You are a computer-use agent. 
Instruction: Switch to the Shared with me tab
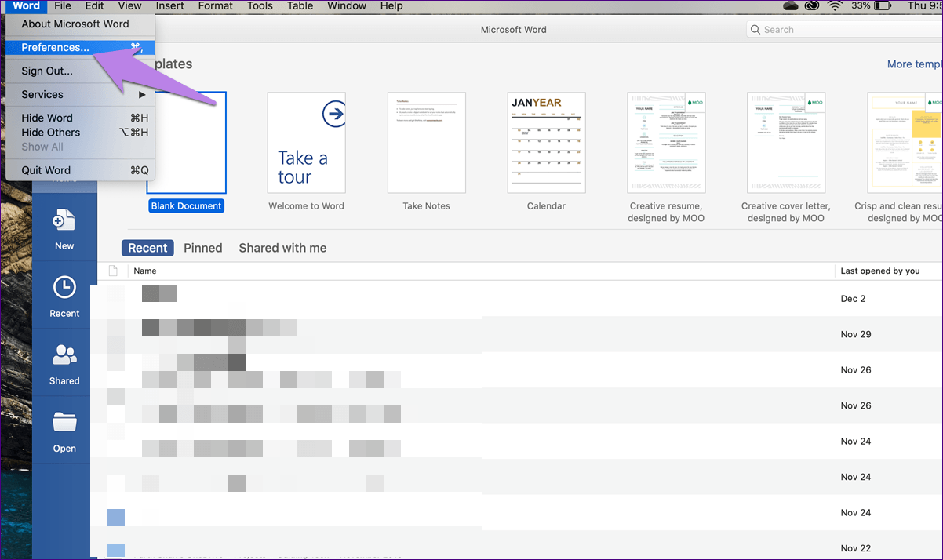282,247
